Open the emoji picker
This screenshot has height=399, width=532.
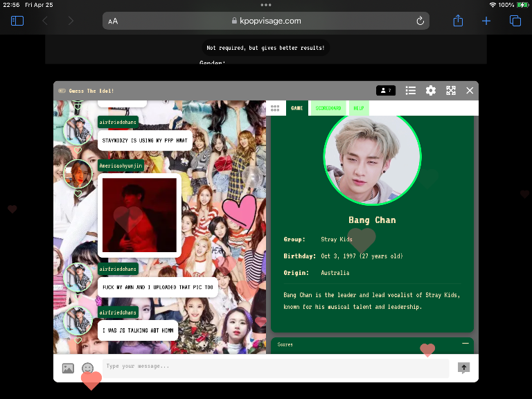[x=87, y=368]
